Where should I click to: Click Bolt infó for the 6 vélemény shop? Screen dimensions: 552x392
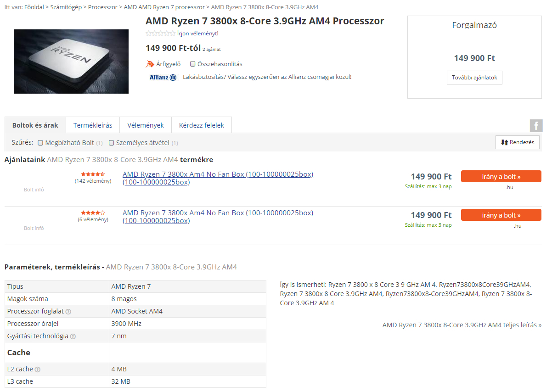34,229
